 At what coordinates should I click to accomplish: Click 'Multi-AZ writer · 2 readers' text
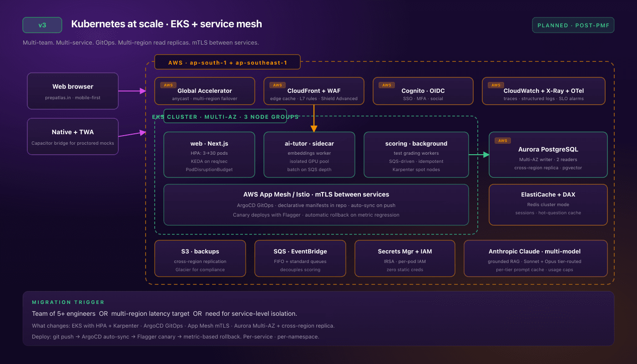pyautogui.click(x=548, y=159)
